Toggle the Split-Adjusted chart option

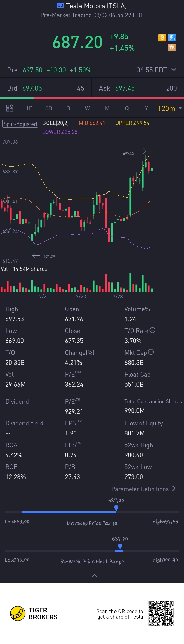[x=20, y=124]
